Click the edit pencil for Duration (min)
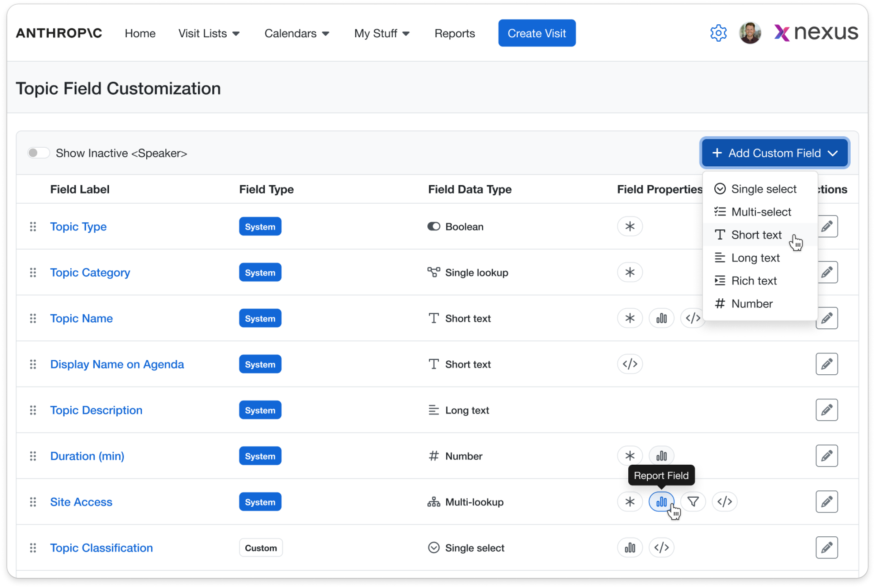875x588 pixels. [826, 456]
